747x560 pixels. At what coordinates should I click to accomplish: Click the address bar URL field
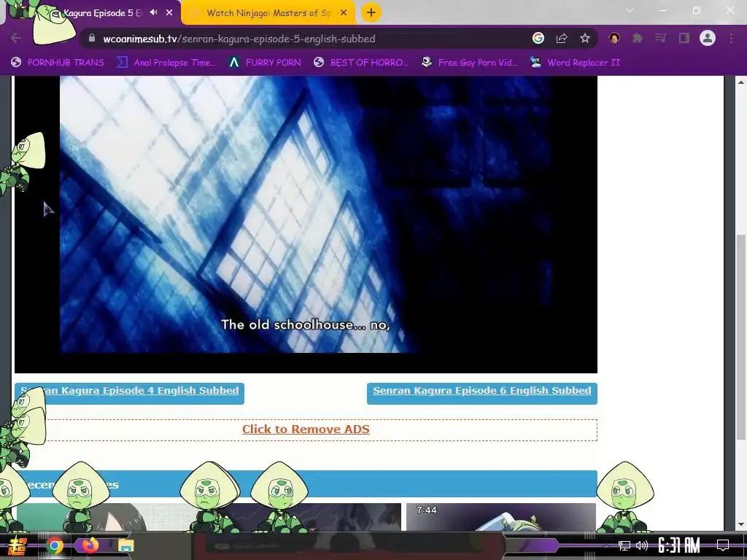tap(305, 39)
